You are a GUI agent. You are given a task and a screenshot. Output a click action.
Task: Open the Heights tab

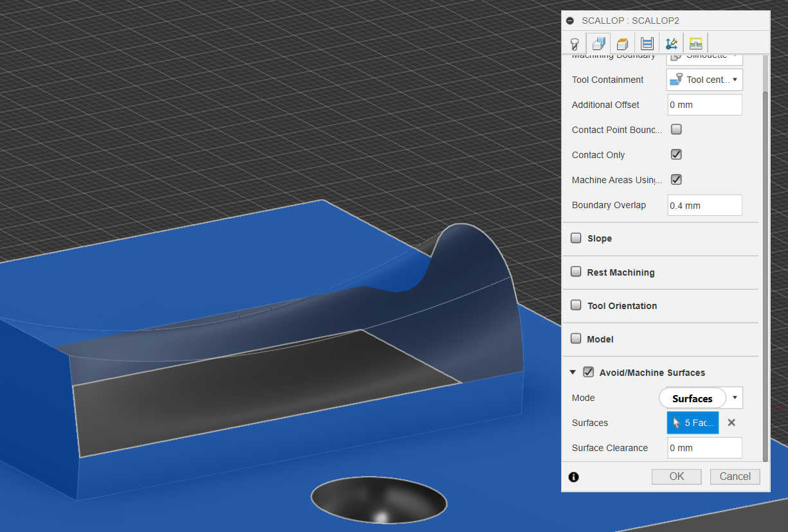pos(622,44)
